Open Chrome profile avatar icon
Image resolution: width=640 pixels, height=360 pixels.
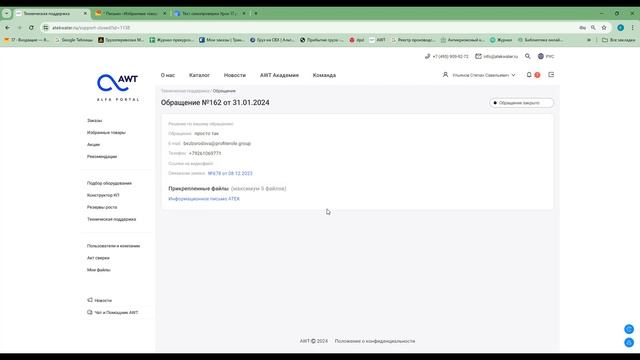tap(620, 27)
